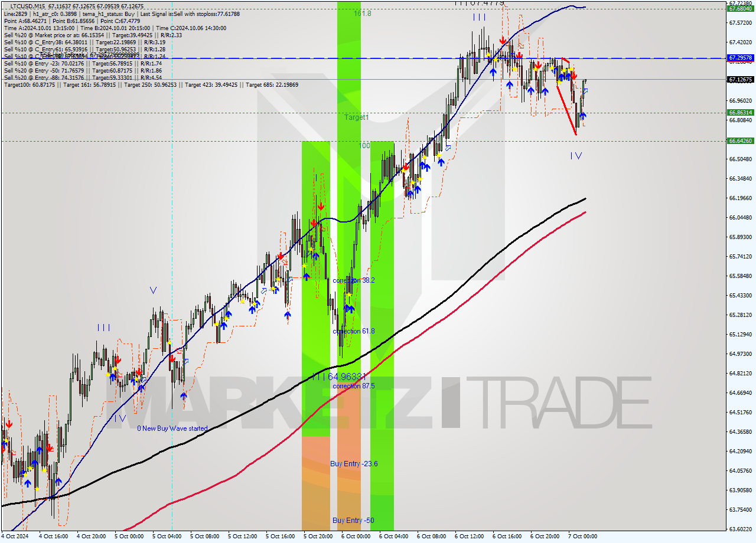
Task: Click the '5 Oct 00:00' time axis label
Action: click(x=129, y=537)
